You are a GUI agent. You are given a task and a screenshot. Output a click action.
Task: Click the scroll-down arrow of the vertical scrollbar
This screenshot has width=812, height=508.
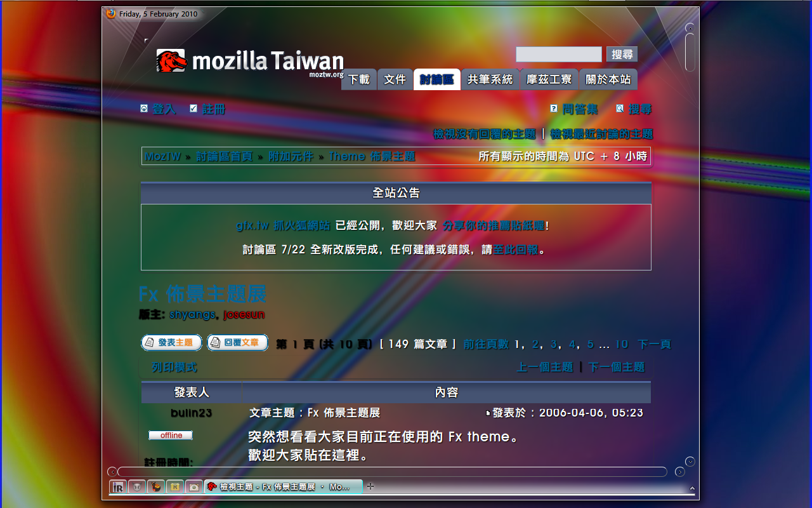(x=690, y=462)
